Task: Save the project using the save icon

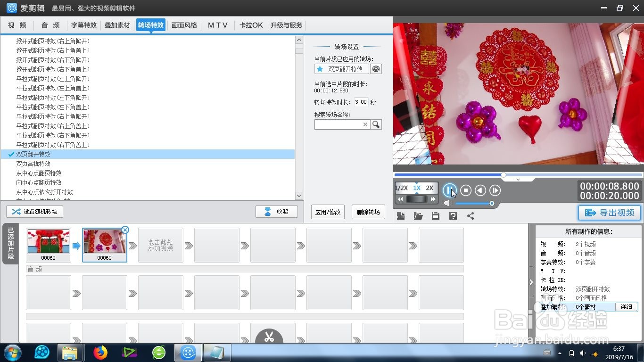Action: point(435,215)
